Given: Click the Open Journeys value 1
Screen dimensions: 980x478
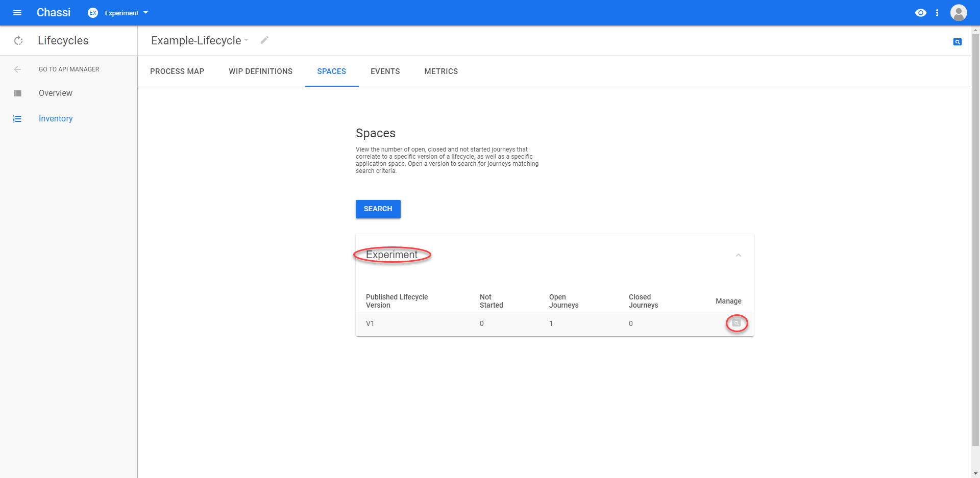Looking at the screenshot, I should (551, 323).
